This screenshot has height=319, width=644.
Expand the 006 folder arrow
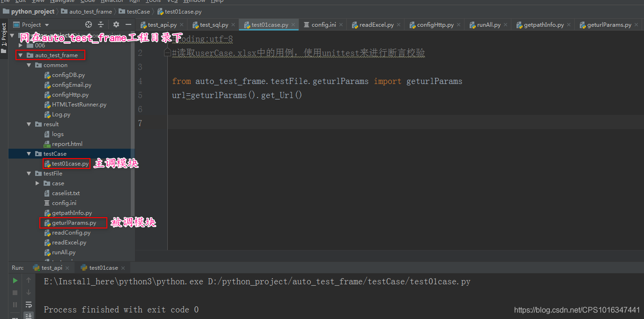click(20, 46)
